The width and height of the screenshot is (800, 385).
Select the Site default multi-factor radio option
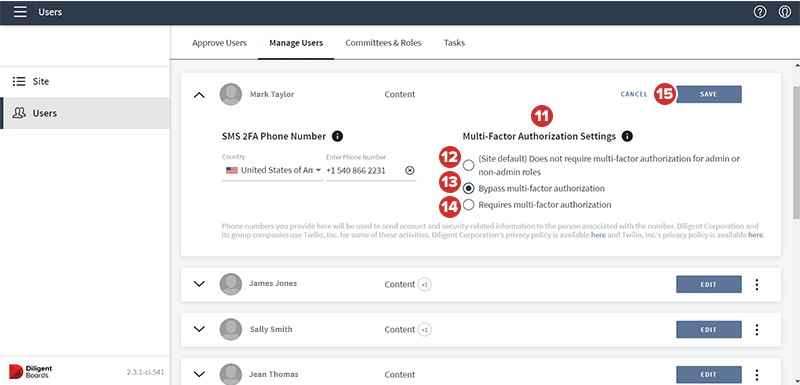pyautogui.click(x=468, y=165)
